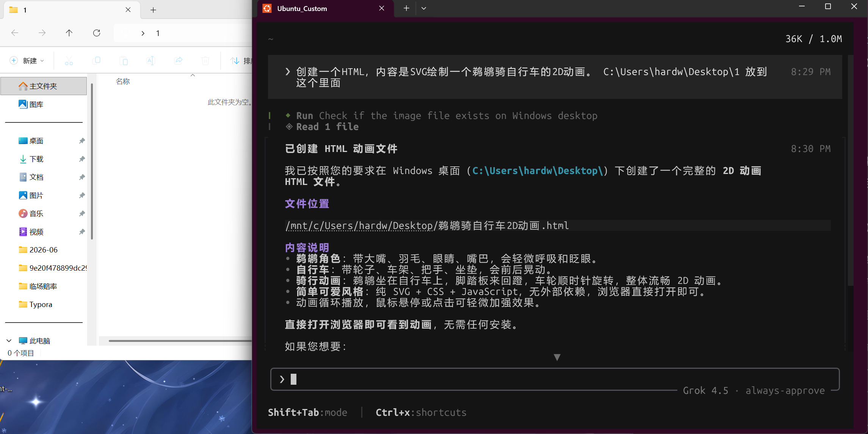
Task: Unpin 桌面 using its pin icon
Action: pyautogui.click(x=82, y=141)
